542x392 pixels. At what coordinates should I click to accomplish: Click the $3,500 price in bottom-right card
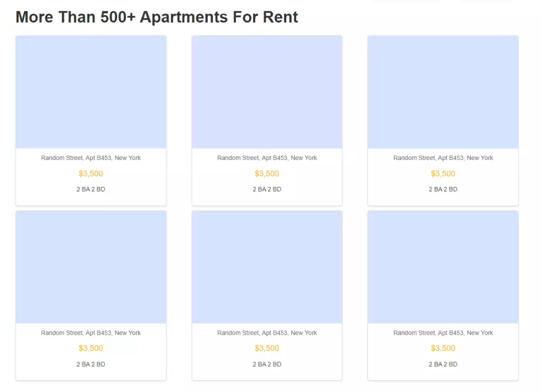click(x=443, y=348)
